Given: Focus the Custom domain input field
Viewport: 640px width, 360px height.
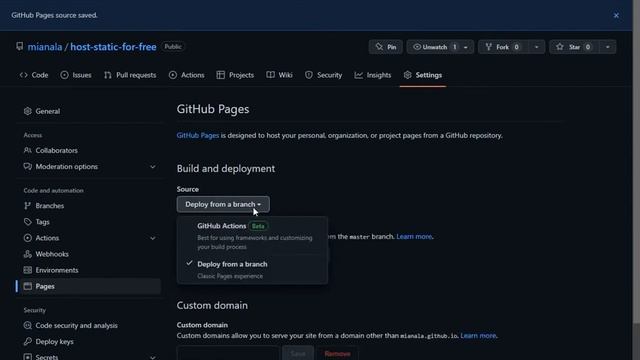Looking at the screenshot, I should 228,353.
